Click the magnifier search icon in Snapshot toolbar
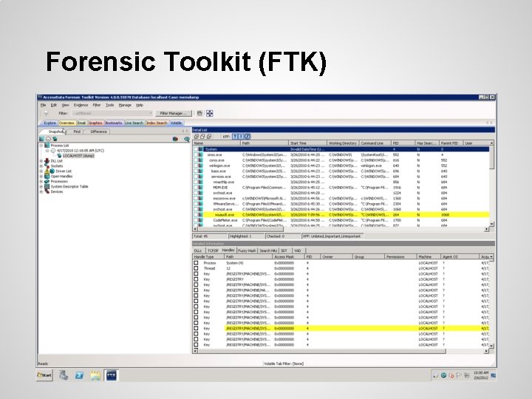532x399 pixels. point(187,139)
